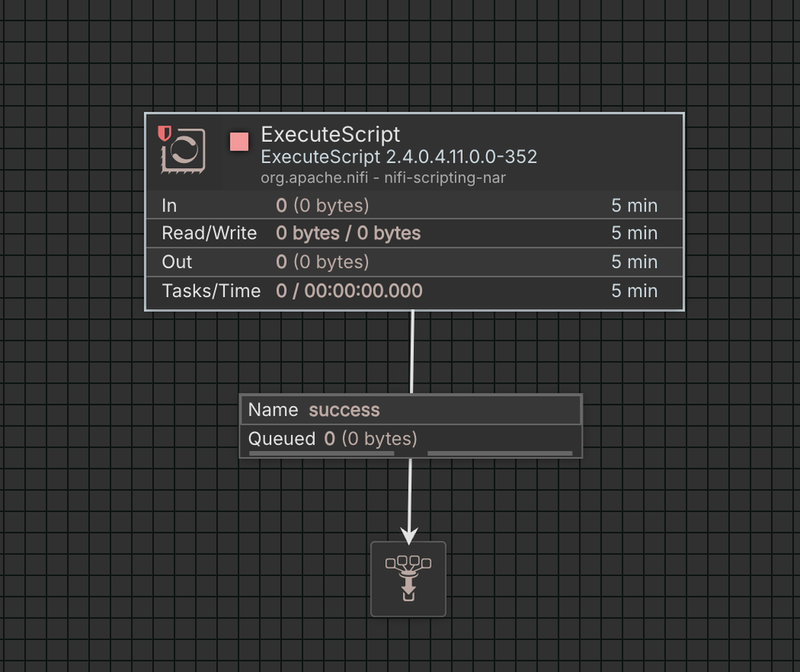The height and width of the screenshot is (672, 800).
Task: Click the org.apache.nifi - nifi-scripting-nar bundle text
Action: (x=383, y=178)
